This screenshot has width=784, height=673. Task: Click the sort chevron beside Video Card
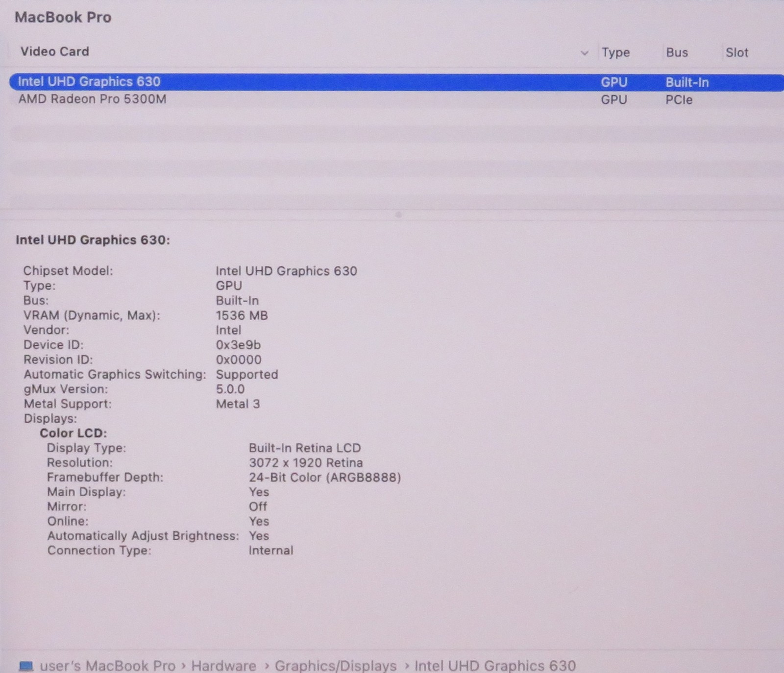pos(584,52)
